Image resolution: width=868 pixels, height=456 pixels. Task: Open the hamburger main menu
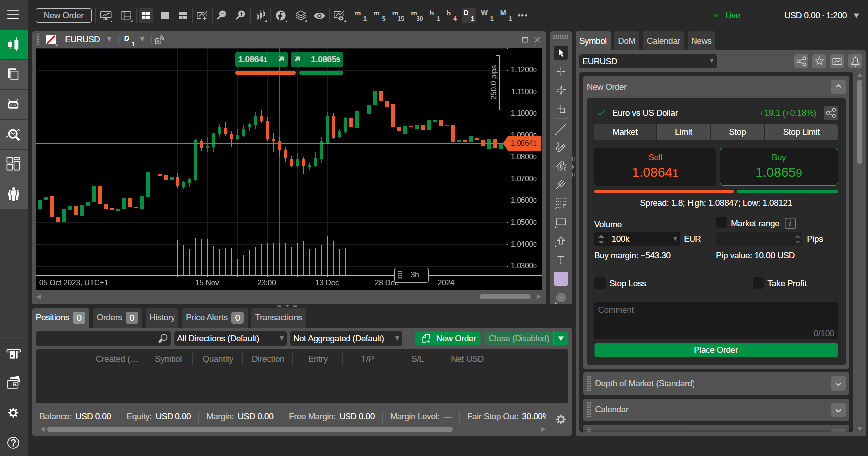[x=13, y=15]
